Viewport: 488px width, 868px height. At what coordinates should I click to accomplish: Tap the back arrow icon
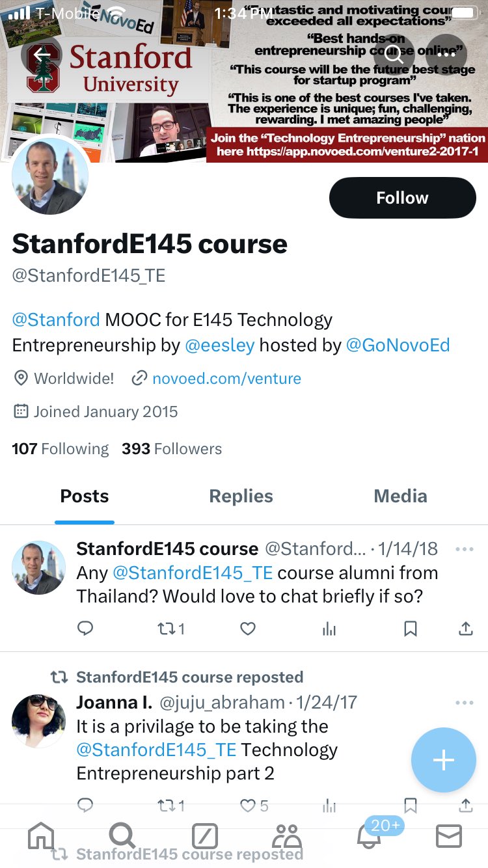[x=41, y=55]
